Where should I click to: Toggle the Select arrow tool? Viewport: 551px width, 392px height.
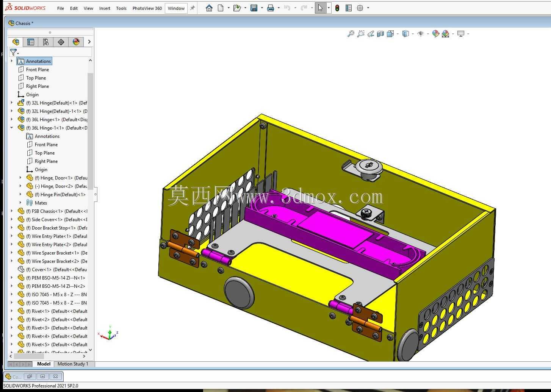(x=321, y=8)
